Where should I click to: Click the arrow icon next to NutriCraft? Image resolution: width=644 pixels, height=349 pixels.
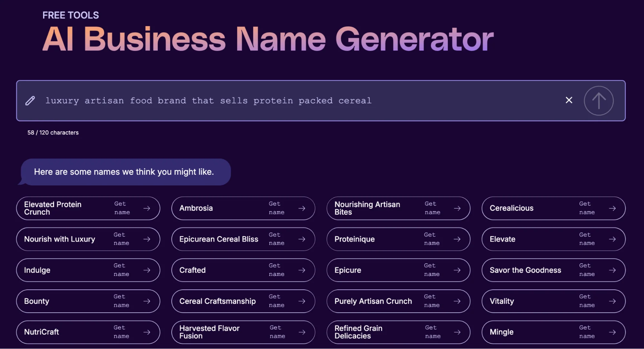point(147,332)
